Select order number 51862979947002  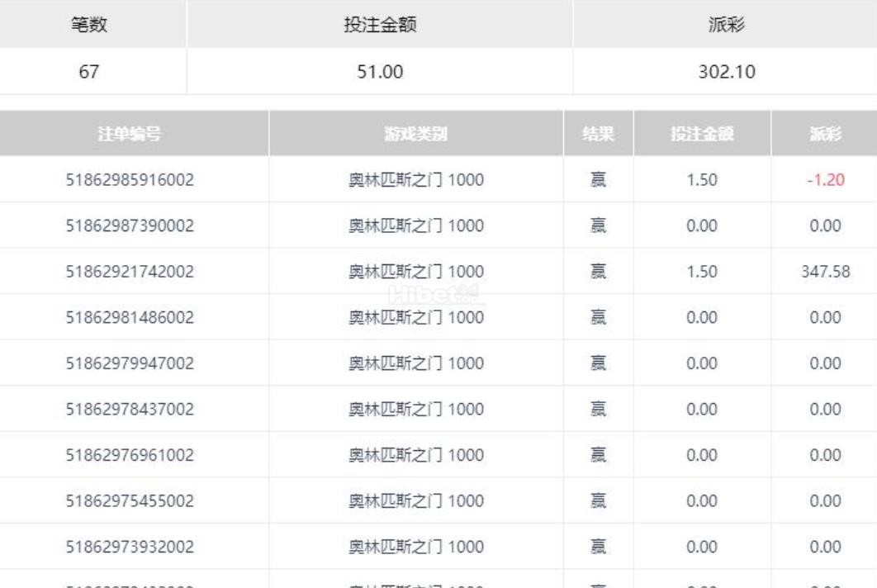pos(130,363)
